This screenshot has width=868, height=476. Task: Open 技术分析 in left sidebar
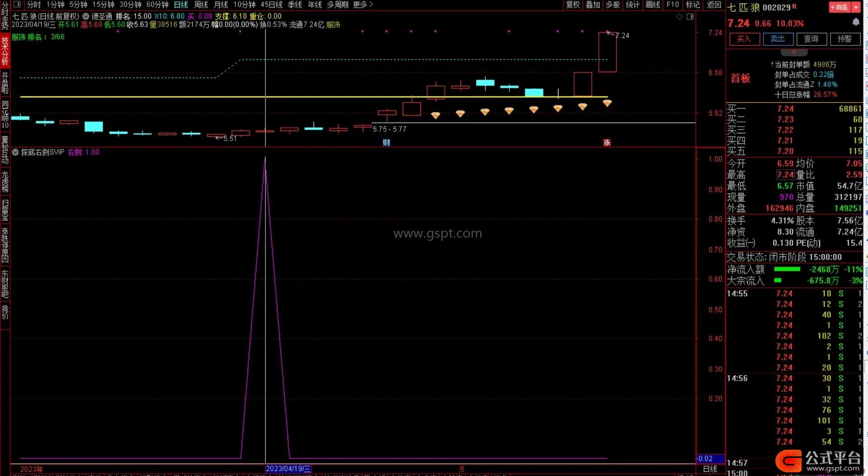pyautogui.click(x=5, y=51)
